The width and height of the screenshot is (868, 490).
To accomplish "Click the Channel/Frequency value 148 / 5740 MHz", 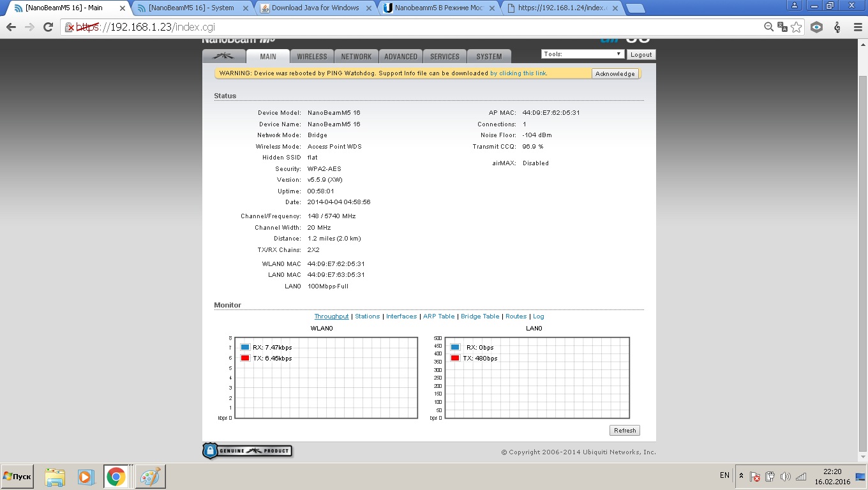I will tap(331, 216).
